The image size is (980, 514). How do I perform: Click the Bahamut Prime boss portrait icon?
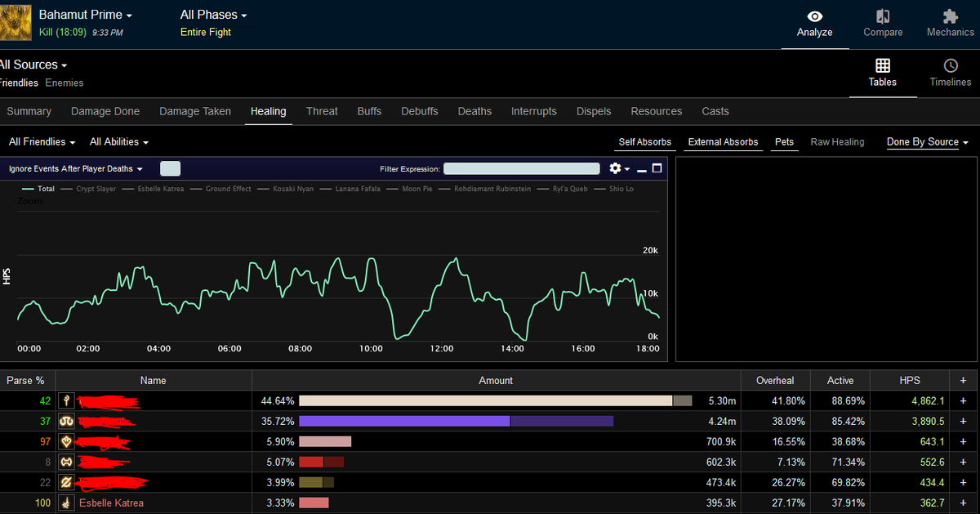point(16,23)
